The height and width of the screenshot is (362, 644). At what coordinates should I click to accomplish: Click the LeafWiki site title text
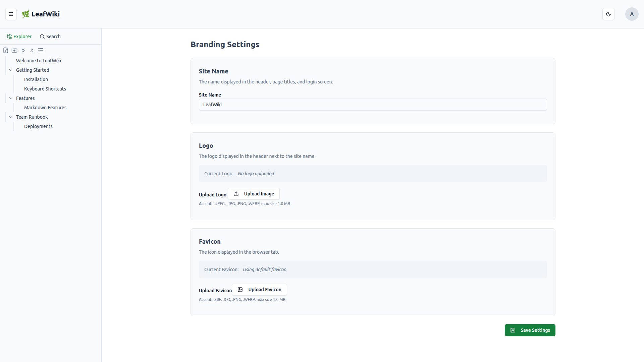click(46, 14)
